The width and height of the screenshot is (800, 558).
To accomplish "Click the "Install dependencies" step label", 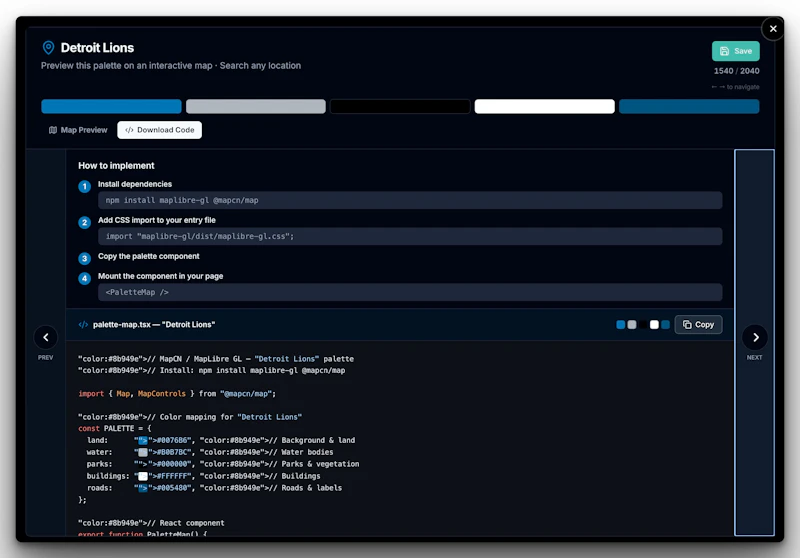I will [x=135, y=184].
